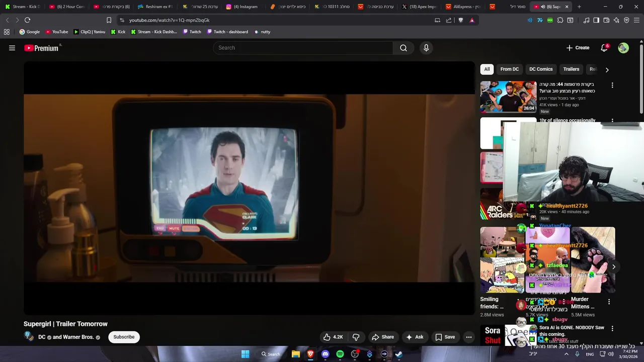Advance Shorts shelf with next arrow
Image resolution: width=644 pixels, height=362 pixels.
coord(613,267)
